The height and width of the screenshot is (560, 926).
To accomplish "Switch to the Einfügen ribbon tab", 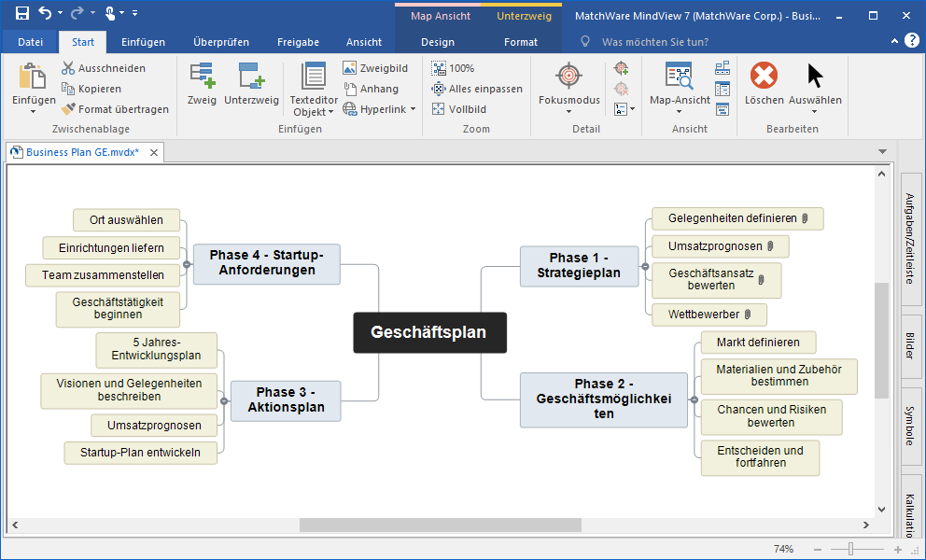I will tap(143, 42).
